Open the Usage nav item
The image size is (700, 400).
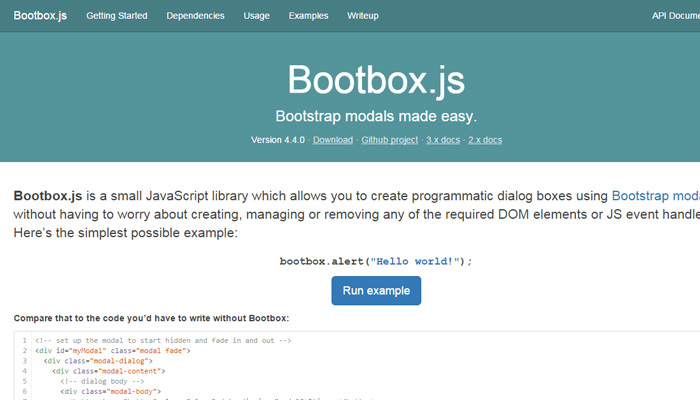pos(256,16)
